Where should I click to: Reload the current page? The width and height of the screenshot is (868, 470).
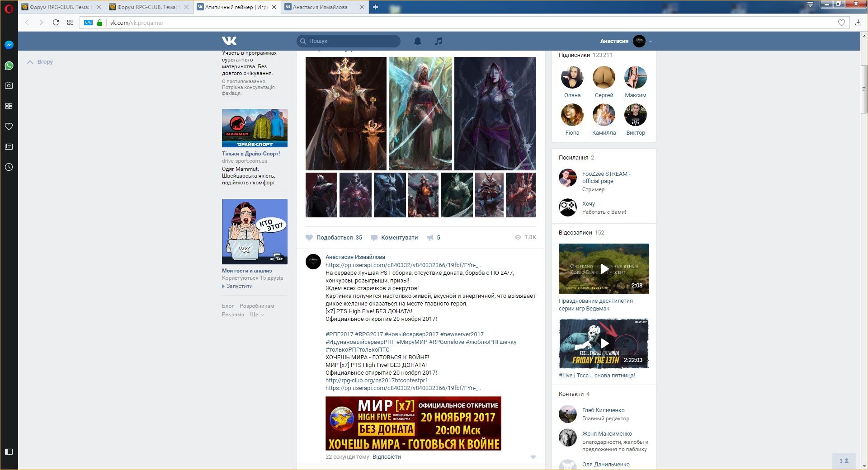(56, 23)
